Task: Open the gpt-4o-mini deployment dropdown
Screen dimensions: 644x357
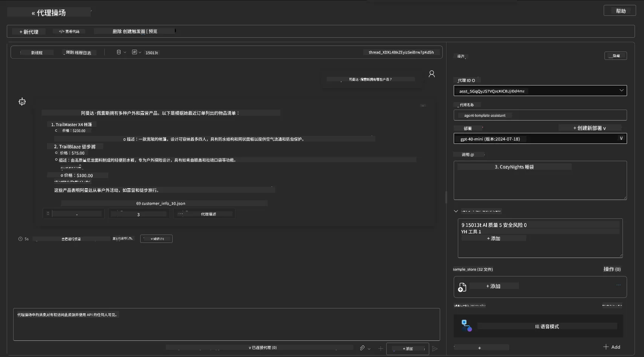Action: coord(540,139)
